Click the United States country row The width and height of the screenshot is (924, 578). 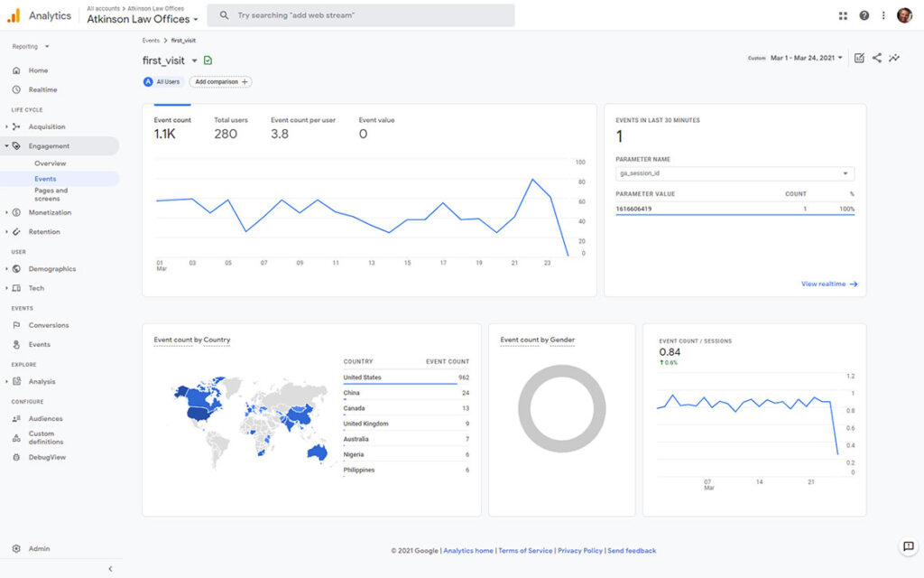click(x=406, y=378)
